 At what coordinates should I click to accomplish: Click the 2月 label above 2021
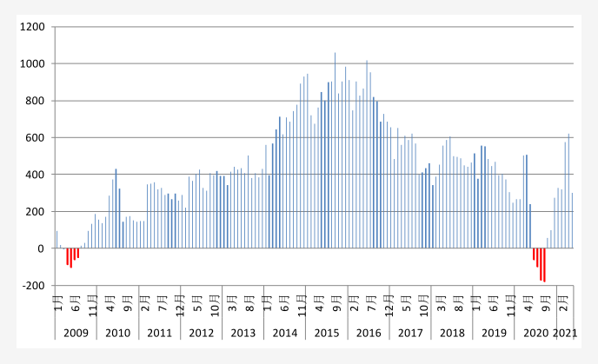pyautogui.click(x=564, y=303)
